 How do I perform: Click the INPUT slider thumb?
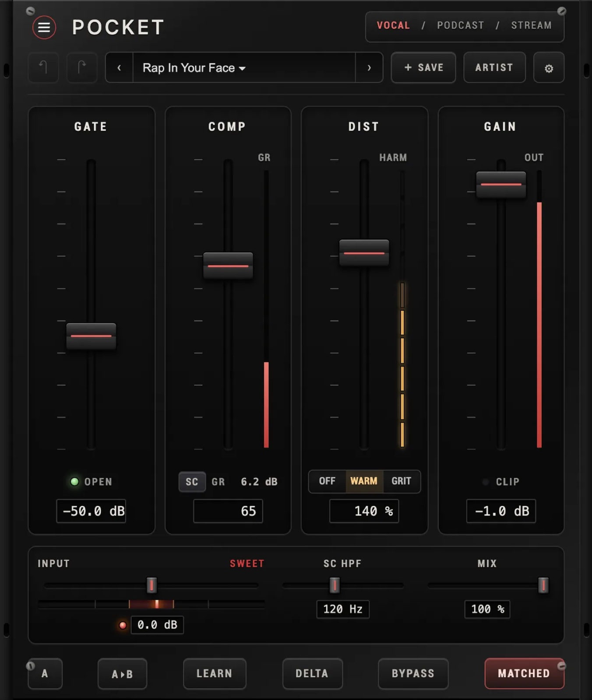[152, 585]
